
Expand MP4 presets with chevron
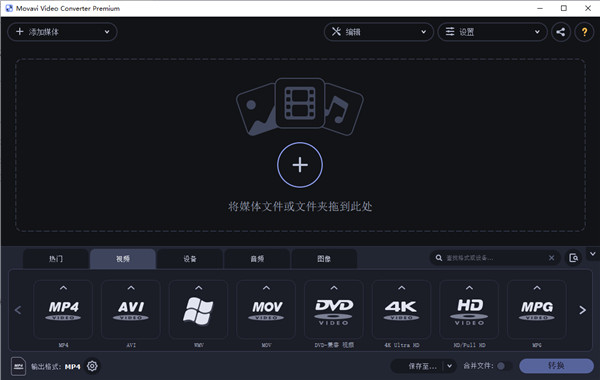(x=64, y=288)
